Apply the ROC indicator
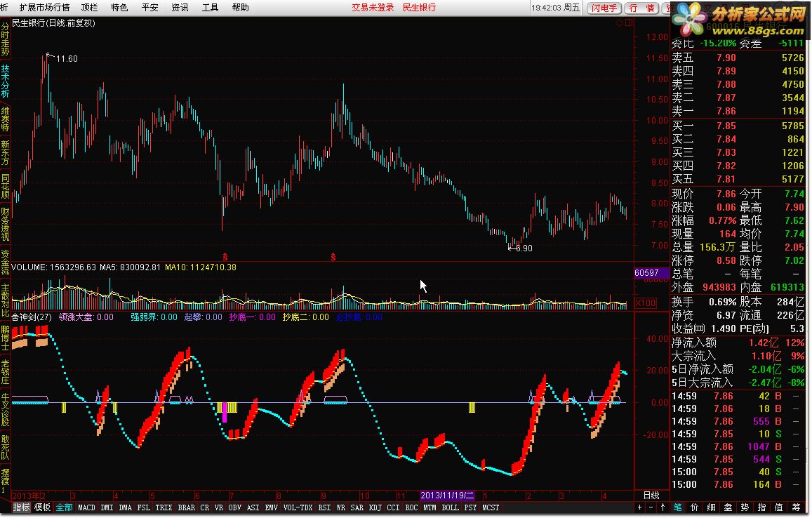 tap(411, 507)
